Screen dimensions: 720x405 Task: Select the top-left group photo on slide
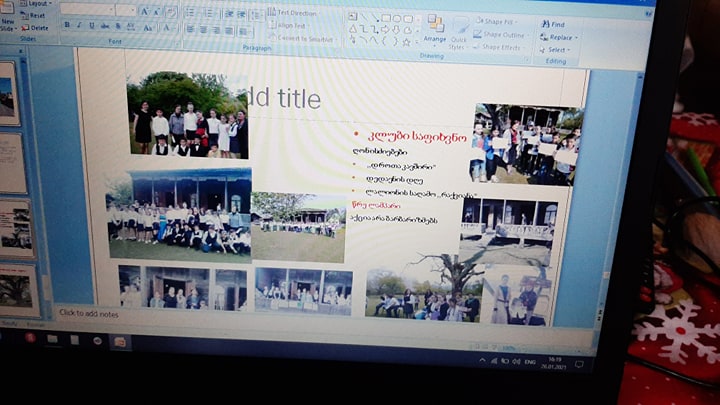pyautogui.click(x=188, y=114)
